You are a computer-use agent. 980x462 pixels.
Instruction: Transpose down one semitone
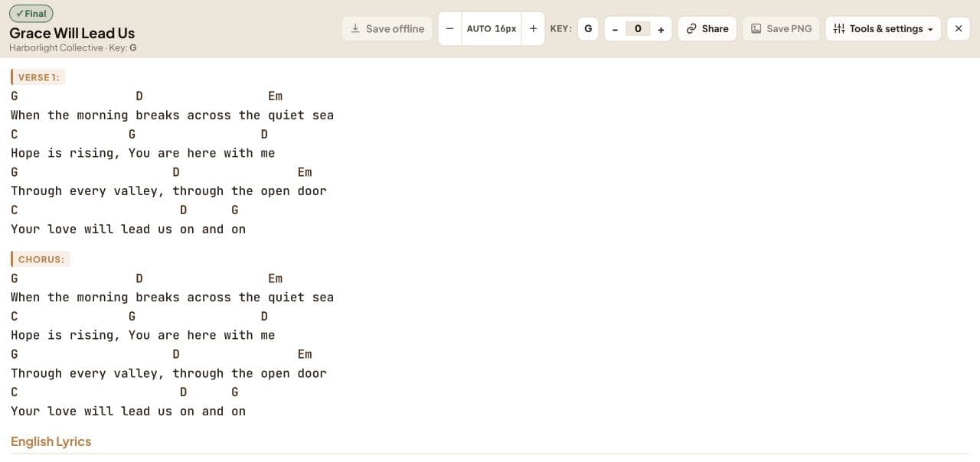(615, 29)
